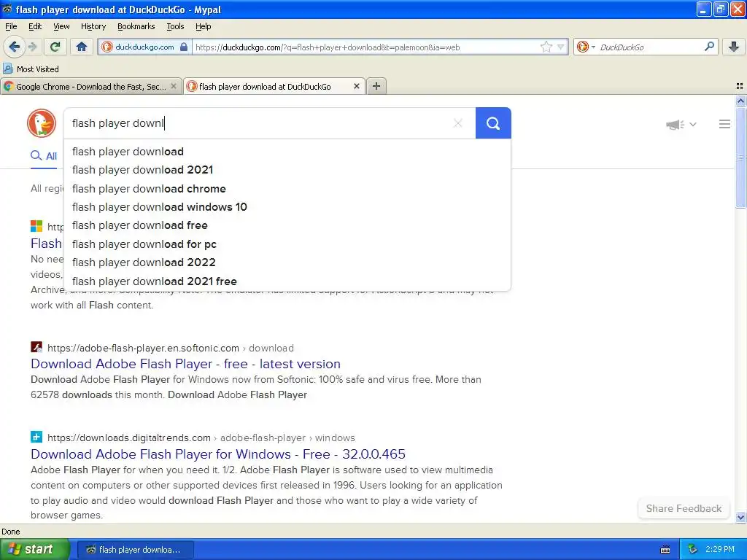Screen dimensions: 747x560
Task: Click the magnifier in the browser search box
Action: pos(709,46)
